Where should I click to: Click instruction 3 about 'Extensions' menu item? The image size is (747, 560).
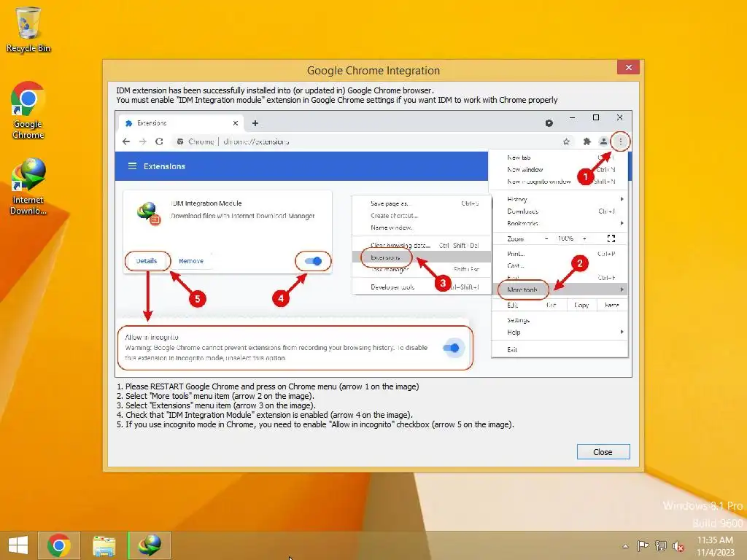point(216,405)
